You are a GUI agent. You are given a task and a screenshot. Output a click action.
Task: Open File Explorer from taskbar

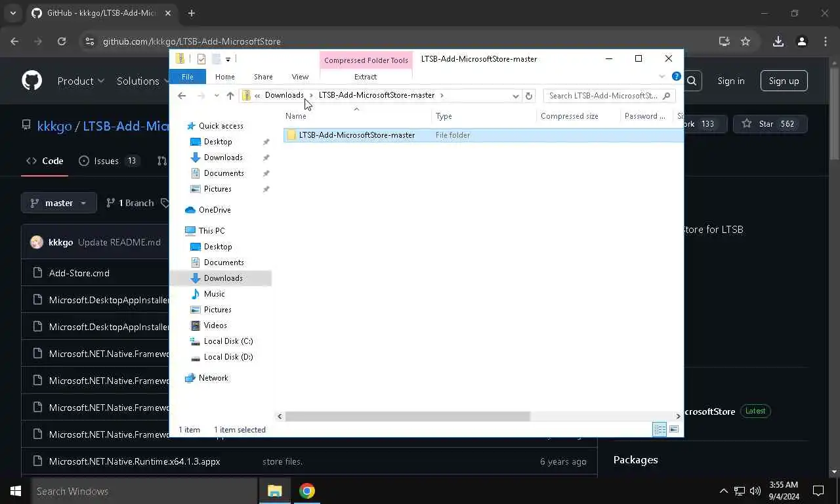click(274, 491)
